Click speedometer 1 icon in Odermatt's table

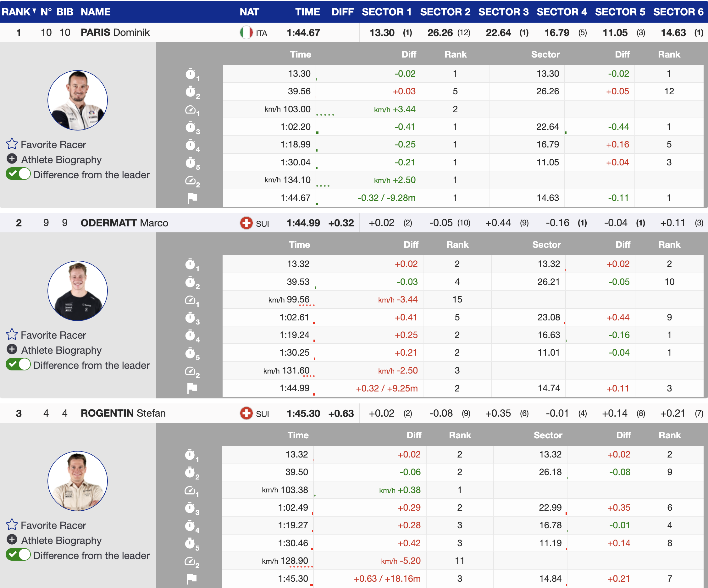[191, 300]
